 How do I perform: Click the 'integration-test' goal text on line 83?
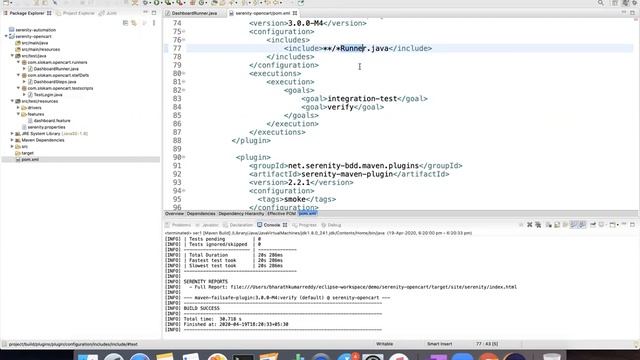[x=362, y=99]
